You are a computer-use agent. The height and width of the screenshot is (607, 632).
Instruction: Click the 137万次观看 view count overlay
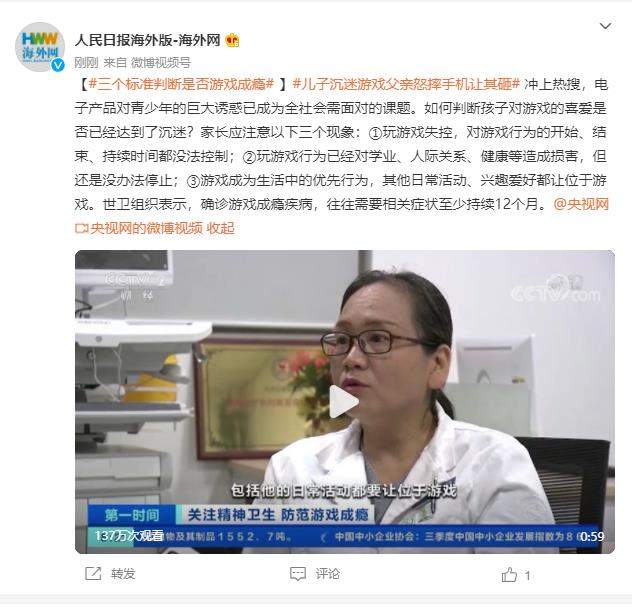coord(129,536)
